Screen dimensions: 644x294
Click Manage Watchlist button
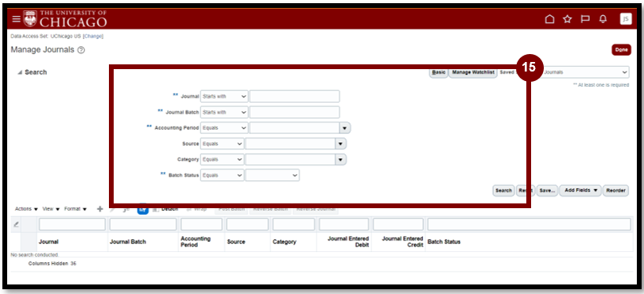click(473, 72)
